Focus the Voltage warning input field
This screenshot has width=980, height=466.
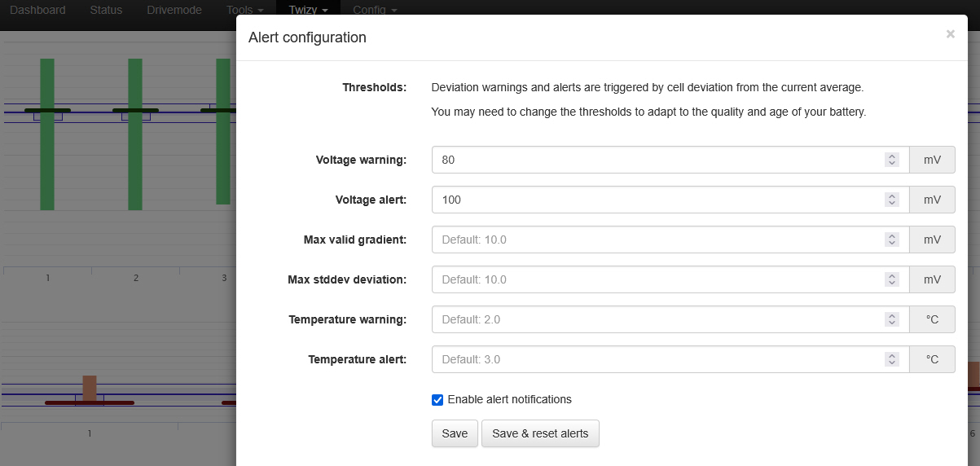(656, 160)
